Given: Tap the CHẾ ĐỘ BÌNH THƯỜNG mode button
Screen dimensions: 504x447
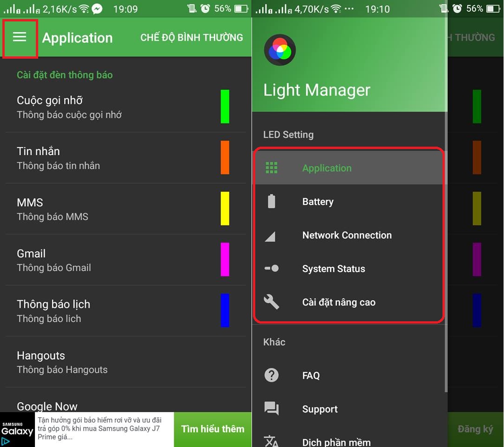Looking at the screenshot, I should click(x=191, y=37).
